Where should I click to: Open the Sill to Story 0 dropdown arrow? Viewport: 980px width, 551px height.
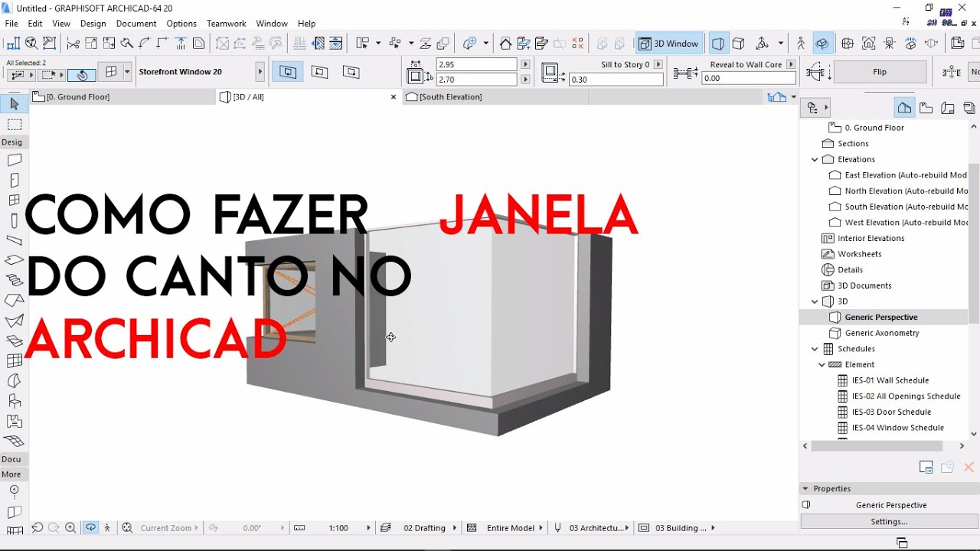[x=658, y=65]
